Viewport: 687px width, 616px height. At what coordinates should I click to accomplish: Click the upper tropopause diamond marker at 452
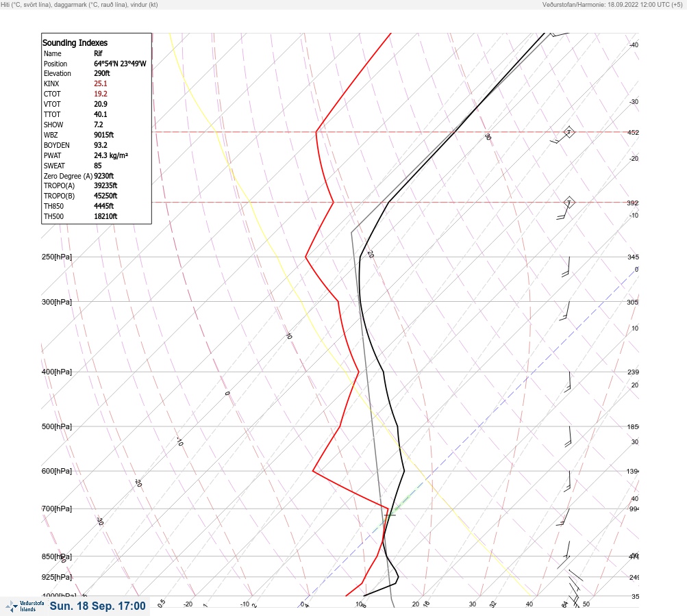[x=569, y=132]
